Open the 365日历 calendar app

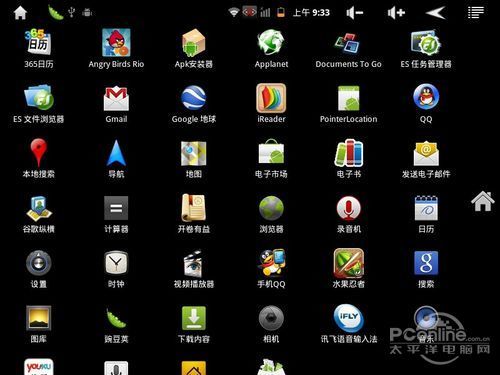(x=39, y=43)
